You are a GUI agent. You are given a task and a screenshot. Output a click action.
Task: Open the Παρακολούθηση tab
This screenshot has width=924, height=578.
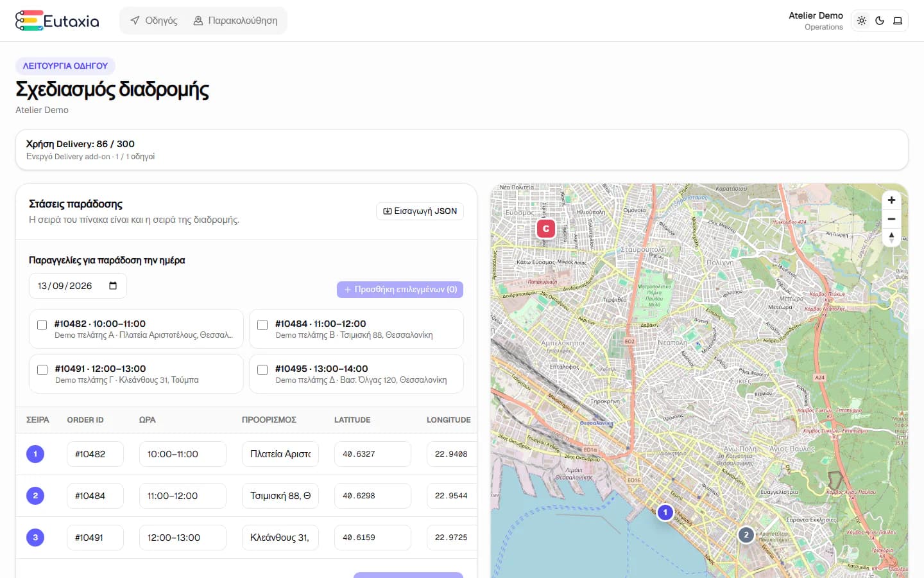coord(235,21)
